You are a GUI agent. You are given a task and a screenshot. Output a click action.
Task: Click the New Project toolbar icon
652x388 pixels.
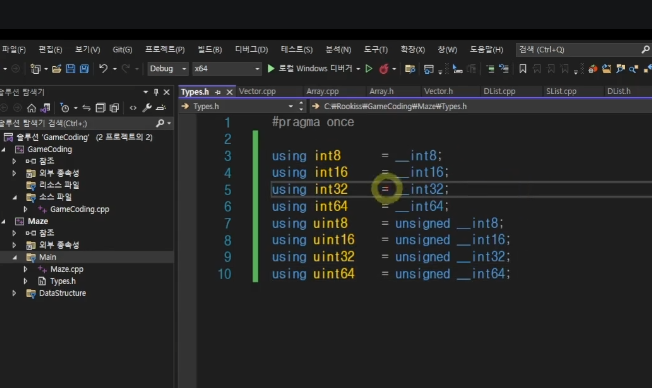pos(35,69)
